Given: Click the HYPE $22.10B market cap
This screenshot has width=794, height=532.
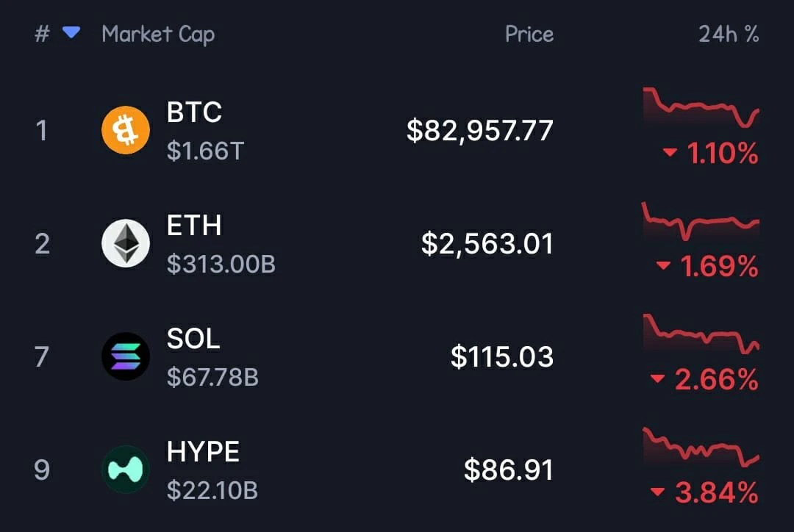Looking at the screenshot, I should pyautogui.click(x=212, y=490).
